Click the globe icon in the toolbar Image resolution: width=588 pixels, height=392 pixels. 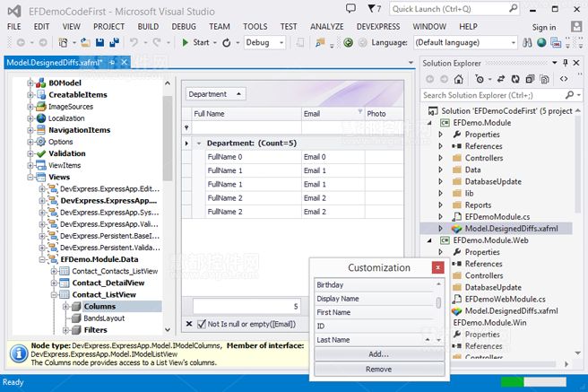541,43
